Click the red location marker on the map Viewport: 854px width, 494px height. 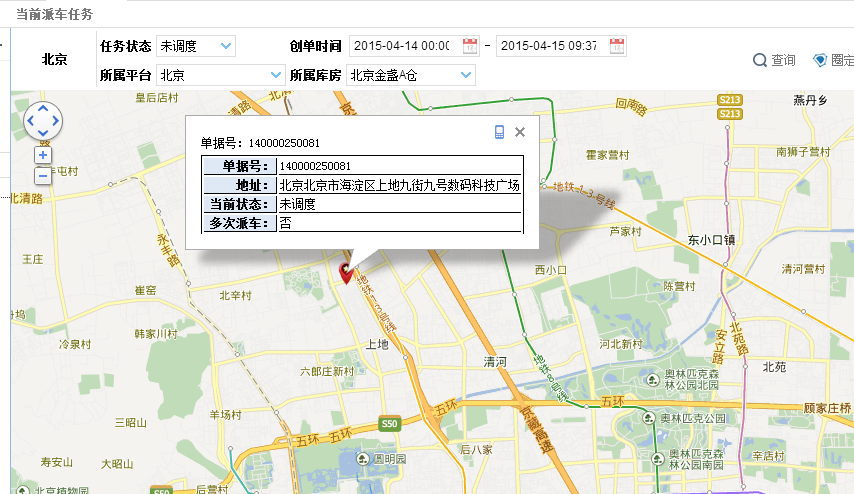tap(348, 272)
